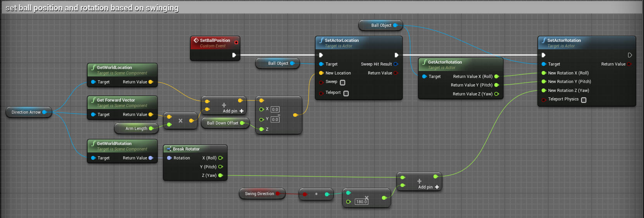Click the red delegate pin on SetBallPosition
644x218 pixels.
(x=236, y=42)
